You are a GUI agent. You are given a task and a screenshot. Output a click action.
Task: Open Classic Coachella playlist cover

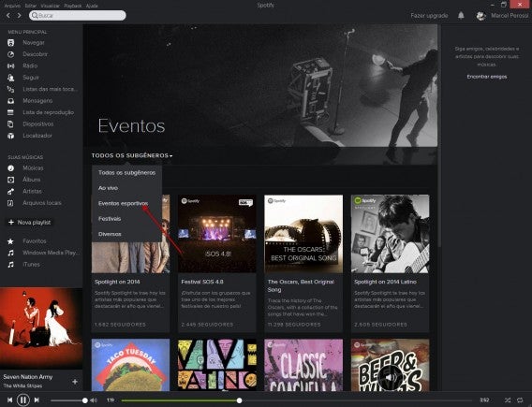click(x=303, y=365)
